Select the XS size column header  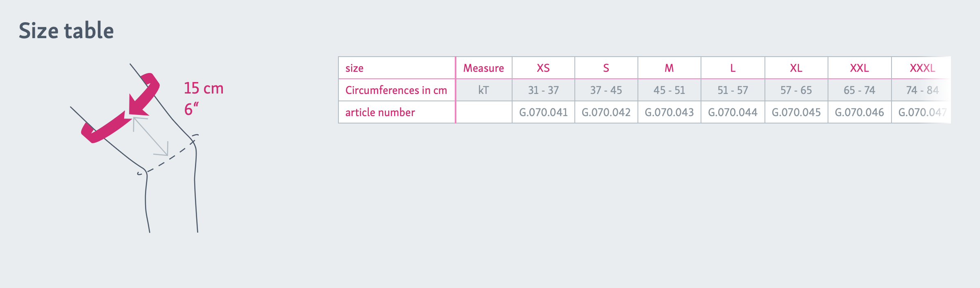543,68
